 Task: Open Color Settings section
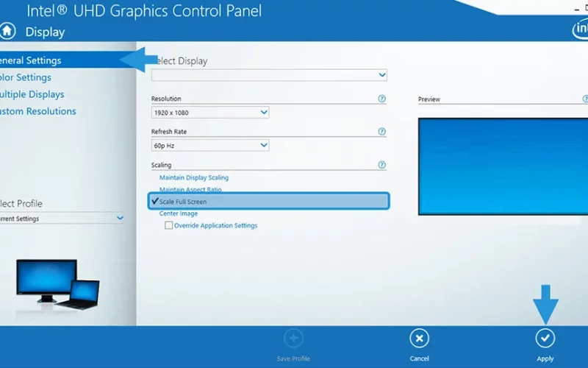click(x=26, y=77)
